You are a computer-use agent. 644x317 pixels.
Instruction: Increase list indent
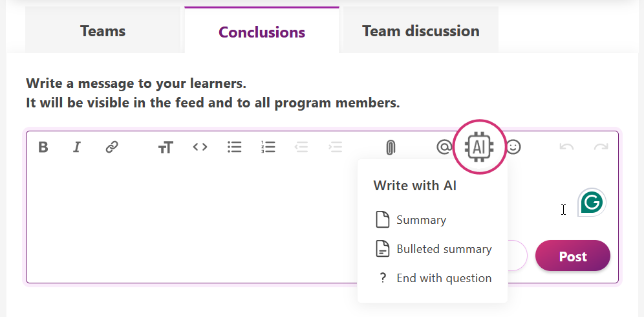pos(336,148)
